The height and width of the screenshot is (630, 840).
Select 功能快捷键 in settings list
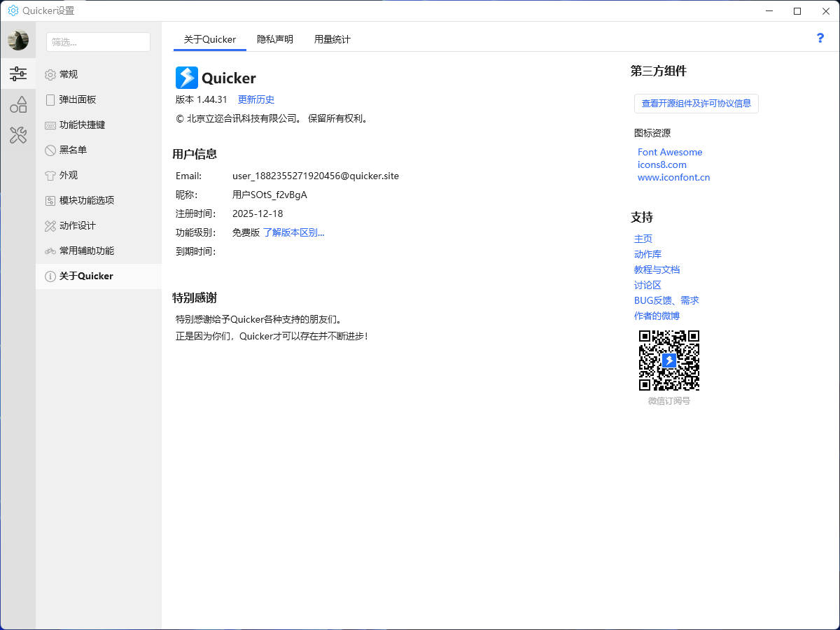pyautogui.click(x=79, y=125)
